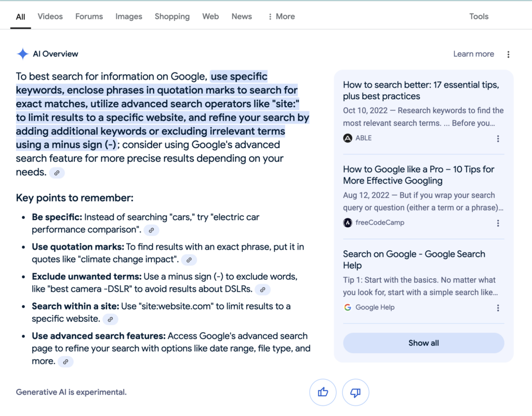532x416 pixels.
Task: Open the three-dot menu for the ABLE result
Action: click(x=498, y=138)
